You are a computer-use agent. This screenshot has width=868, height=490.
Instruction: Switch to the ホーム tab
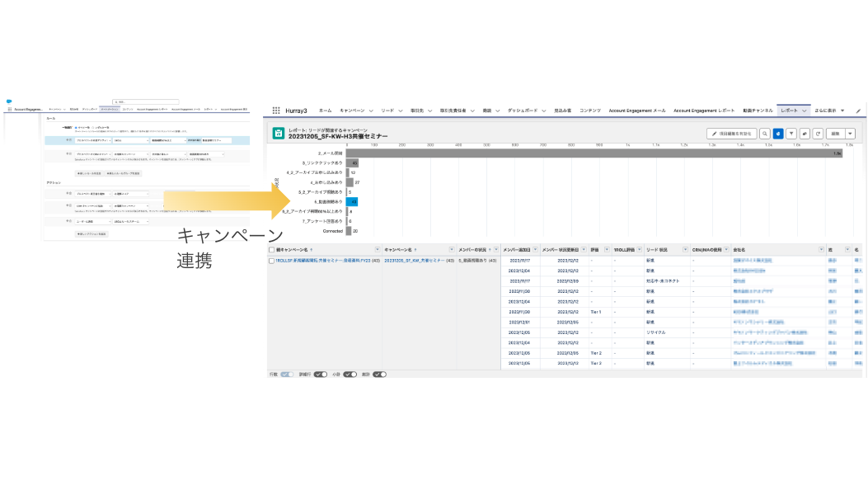tap(325, 110)
